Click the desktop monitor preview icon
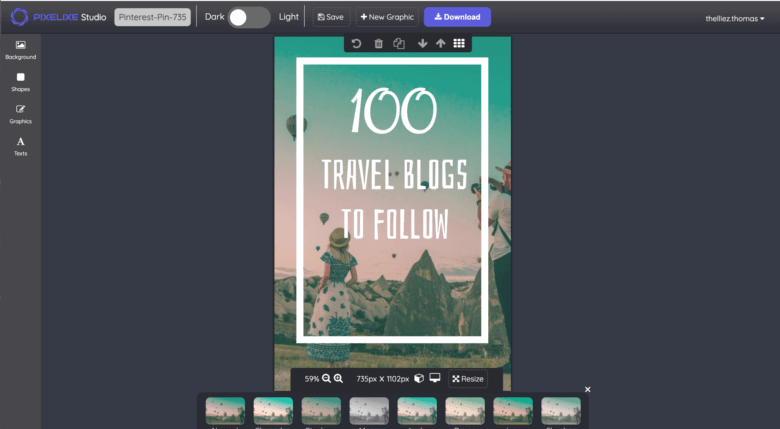780x429 pixels. (x=435, y=379)
